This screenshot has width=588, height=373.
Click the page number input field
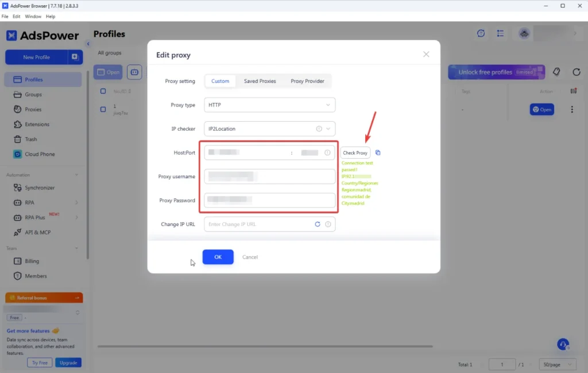[x=501, y=364]
